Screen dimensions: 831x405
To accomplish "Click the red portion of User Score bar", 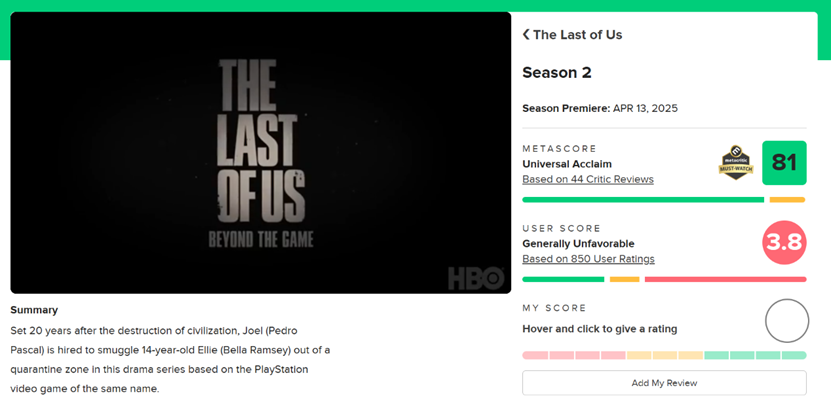I will [725, 279].
